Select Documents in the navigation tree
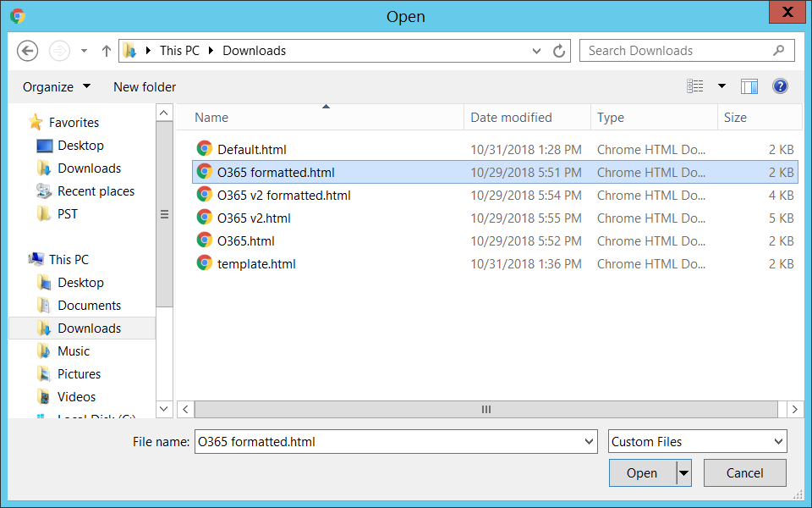Screen dimensions: 812x508 (89, 305)
